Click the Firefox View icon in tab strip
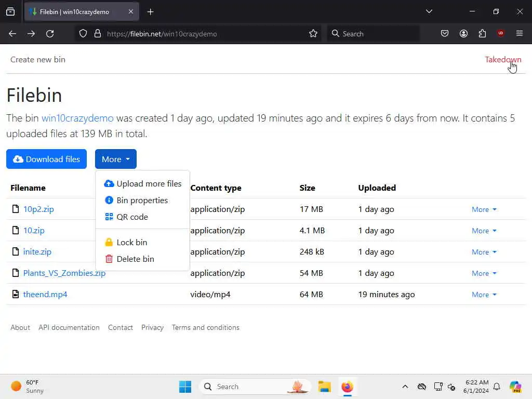 pyautogui.click(x=10, y=12)
